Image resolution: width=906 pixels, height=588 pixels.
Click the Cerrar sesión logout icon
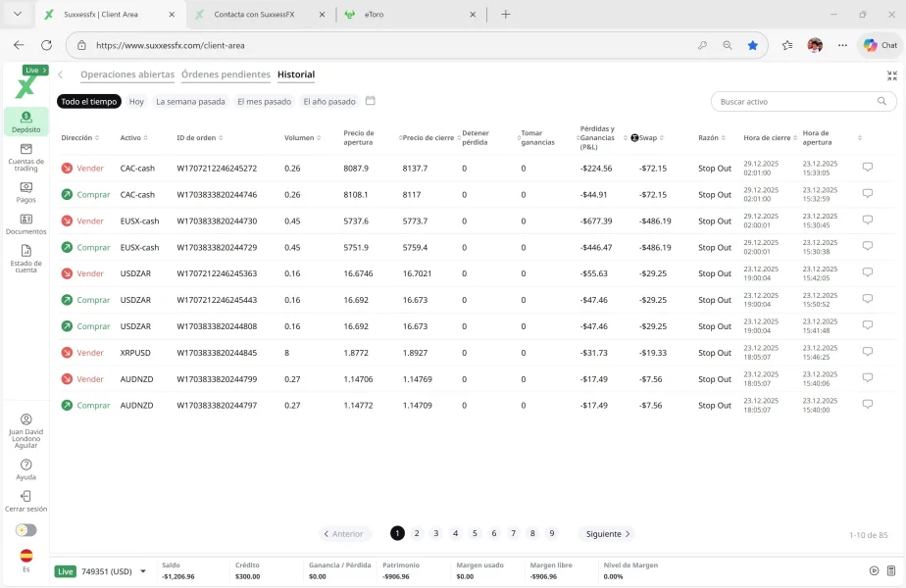click(26, 497)
